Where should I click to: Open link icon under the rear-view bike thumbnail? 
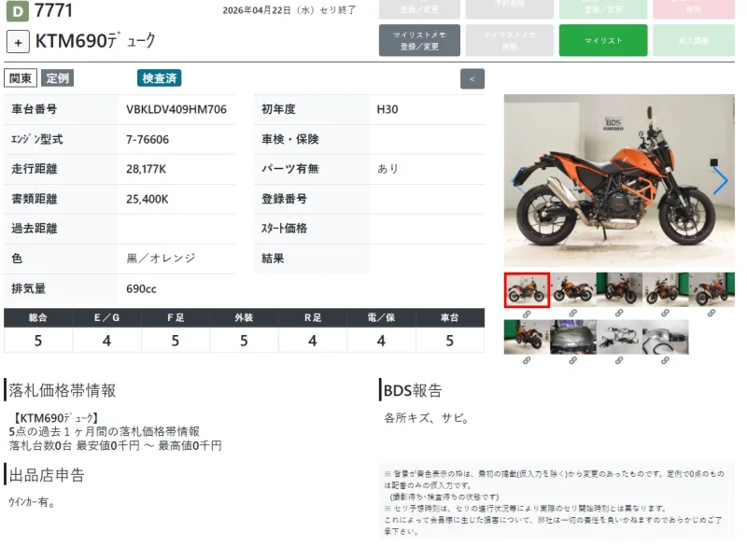point(527,360)
